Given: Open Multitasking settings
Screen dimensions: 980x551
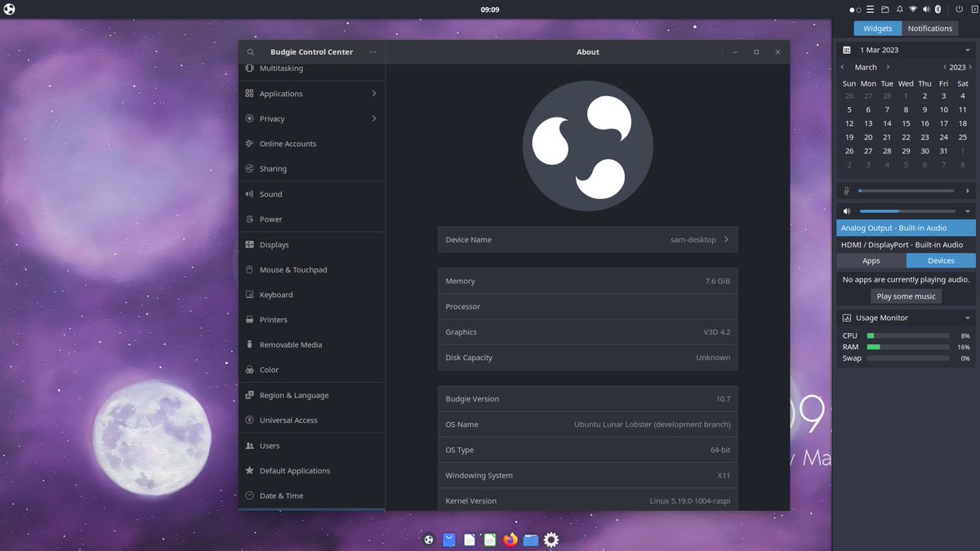Looking at the screenshot, I should tap(312, 69).
